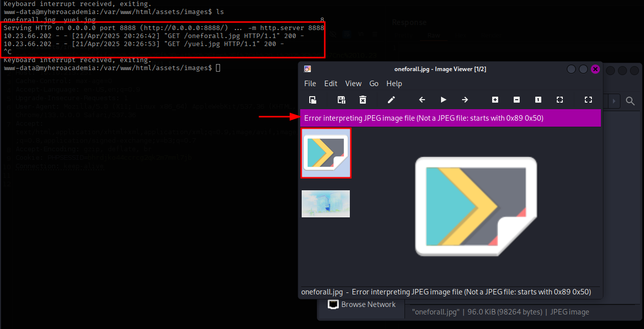Go to previous image with left arrow
This screenshot has width=644, height=329.
(x=422, y=100)
